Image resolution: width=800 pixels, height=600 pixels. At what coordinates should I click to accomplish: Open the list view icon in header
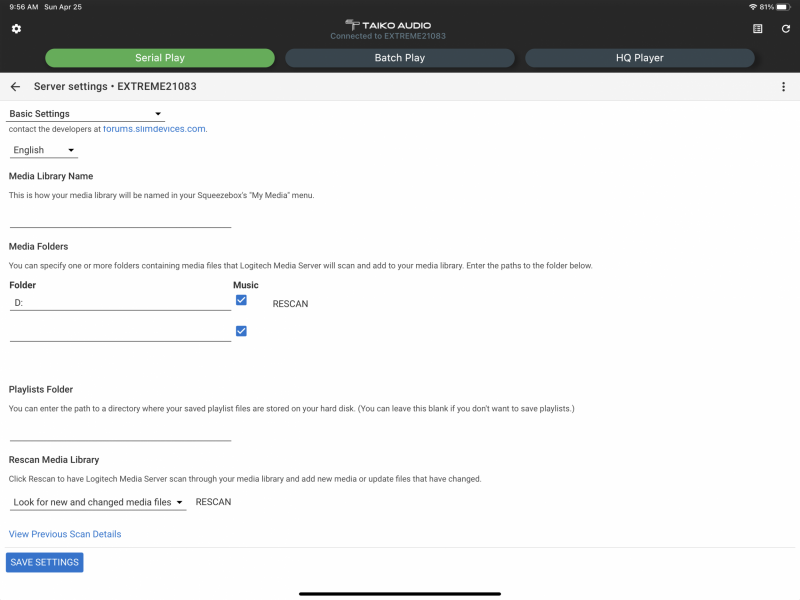(758, 29)
